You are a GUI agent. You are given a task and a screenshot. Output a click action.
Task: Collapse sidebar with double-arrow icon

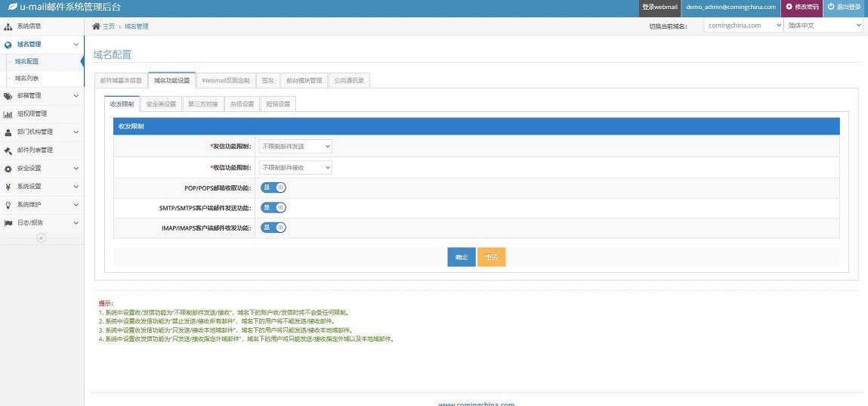pos(41,237)
